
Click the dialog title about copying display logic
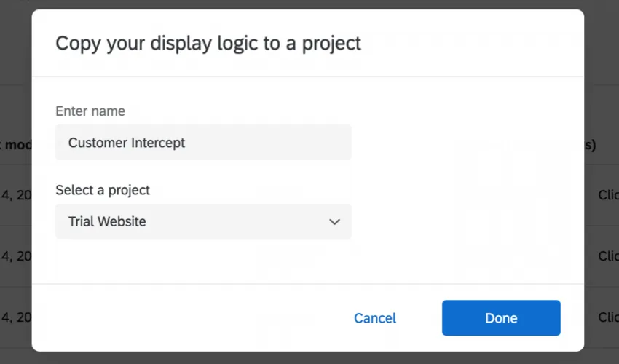coord(208,43)
